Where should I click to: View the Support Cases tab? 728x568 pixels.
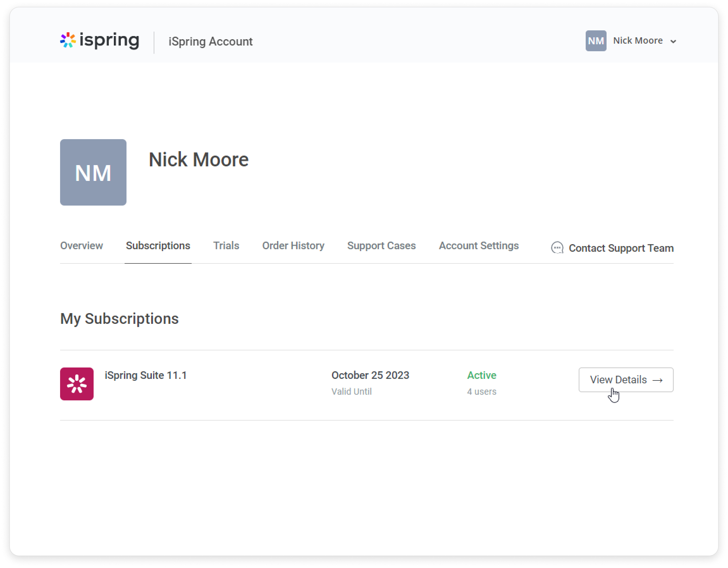381,246
